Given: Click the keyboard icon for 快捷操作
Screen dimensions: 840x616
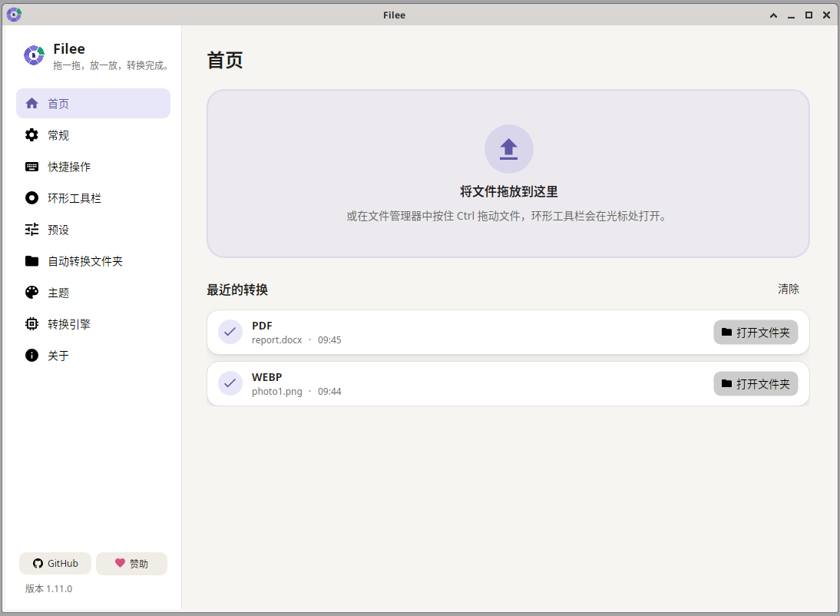Looking at the screenshot, I should click(31, 167).
